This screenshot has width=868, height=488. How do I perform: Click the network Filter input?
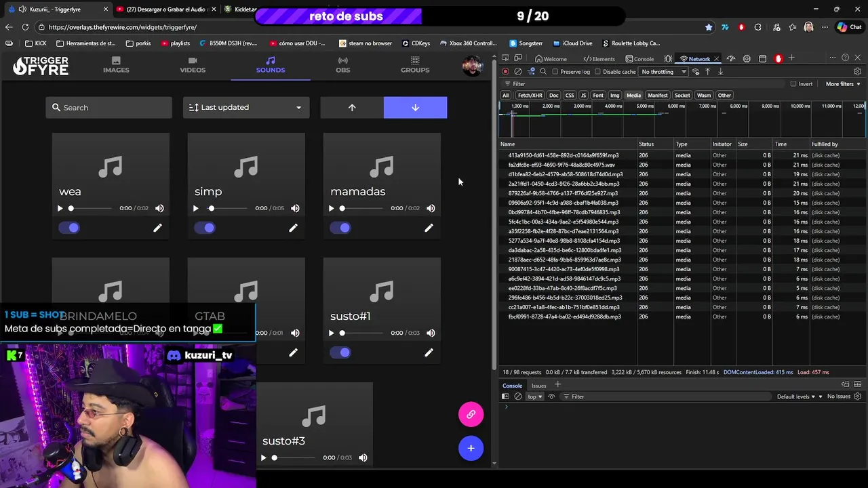[x=644, y=84]
